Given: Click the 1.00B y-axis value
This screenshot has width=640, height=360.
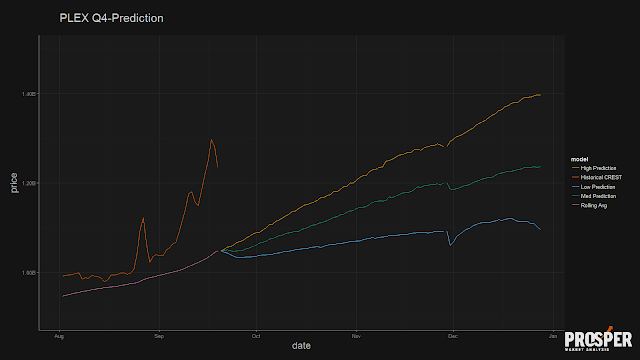Looking at the screenshot, I should 29,273.
